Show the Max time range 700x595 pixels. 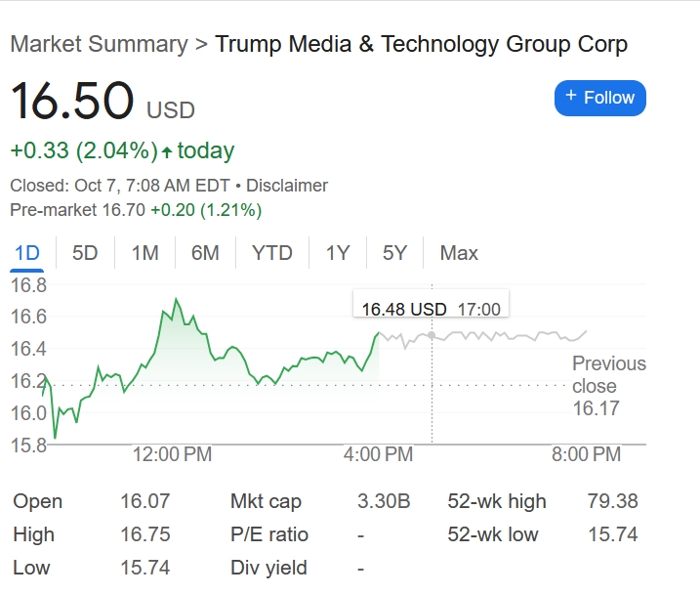click(459, 253)
